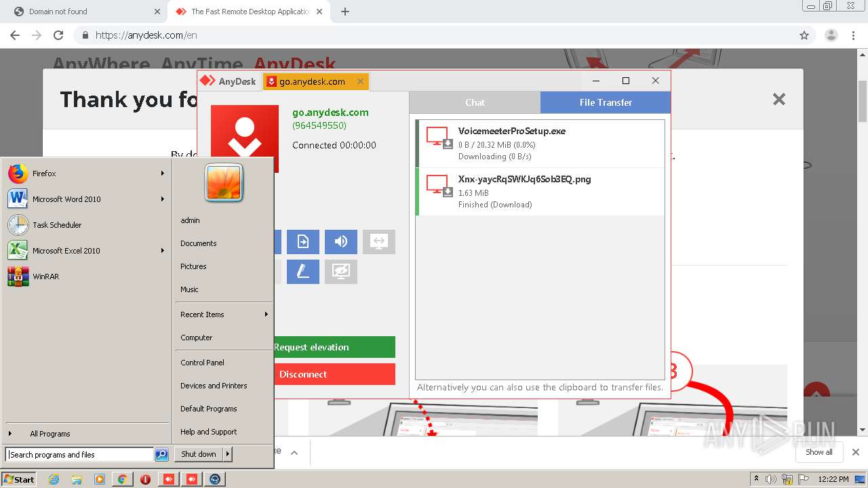868x488 pixels.
Task: Toggle the greyed-out privacy screen icon
Action: 341,272
